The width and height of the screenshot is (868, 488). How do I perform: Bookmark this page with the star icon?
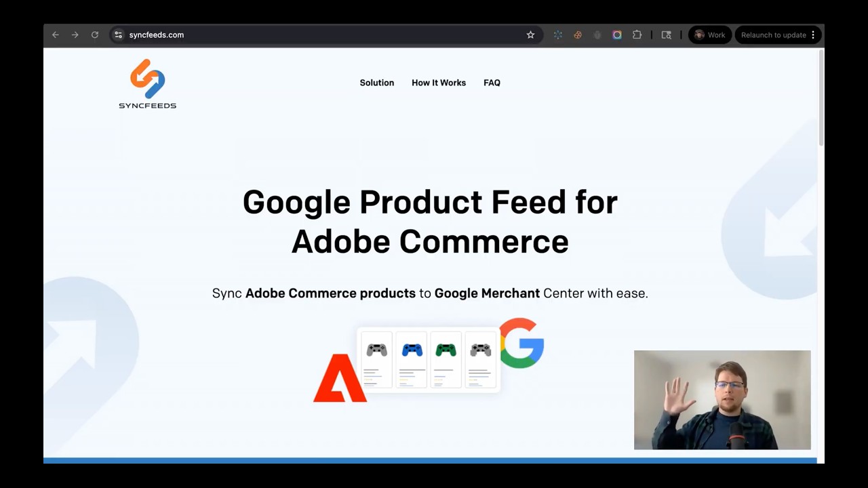pyautogui.click(x=530, y=35)
